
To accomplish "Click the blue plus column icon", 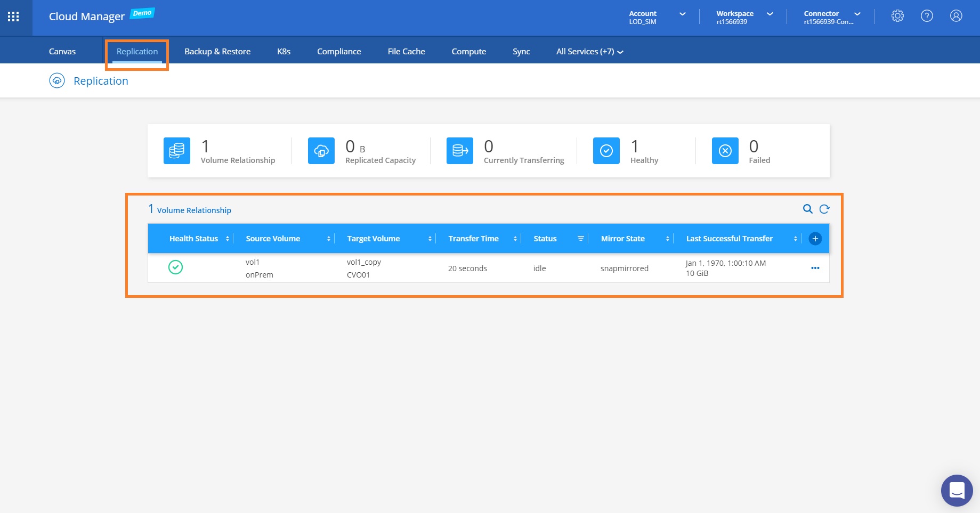I will click(815, 239).
